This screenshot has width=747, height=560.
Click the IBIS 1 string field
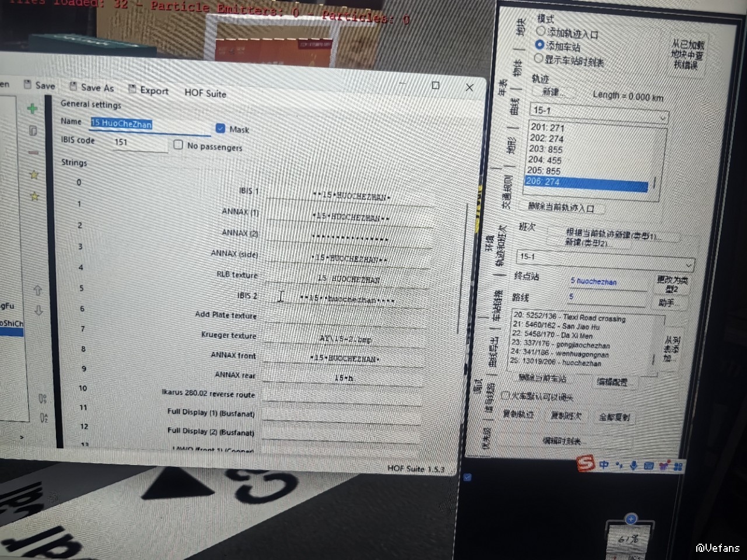point(350,196)
